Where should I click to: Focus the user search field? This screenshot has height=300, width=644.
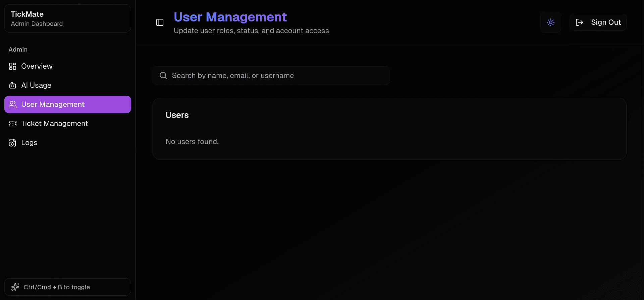point(271,76)
